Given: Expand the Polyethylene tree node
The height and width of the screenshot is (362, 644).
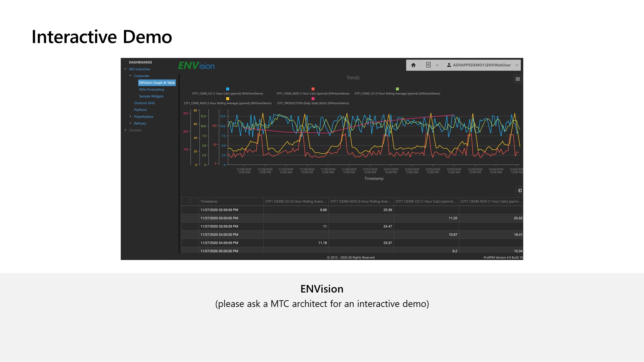Looking at the screenshot, I should pos(130,116).
